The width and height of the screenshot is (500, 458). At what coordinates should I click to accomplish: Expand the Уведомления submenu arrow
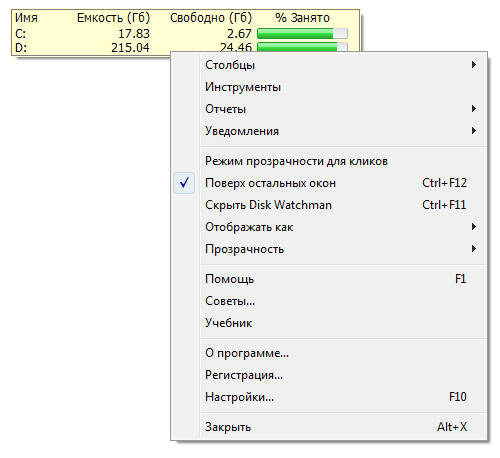pyautogui.click(x=474, y=131)
